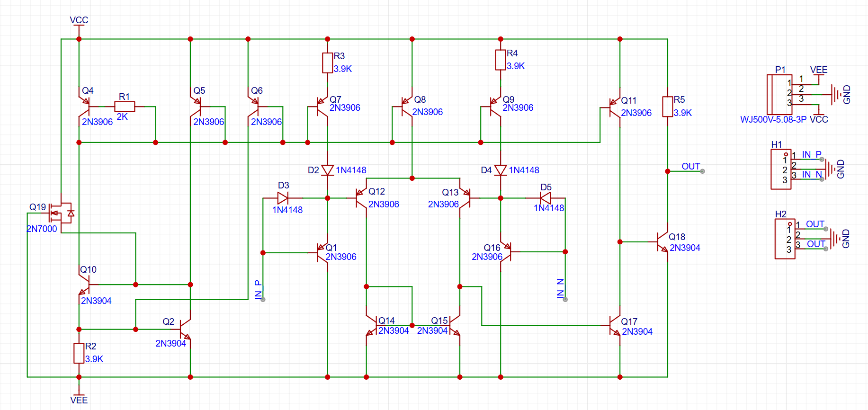Click the 3.9K value beside R4

click(516, 66)
